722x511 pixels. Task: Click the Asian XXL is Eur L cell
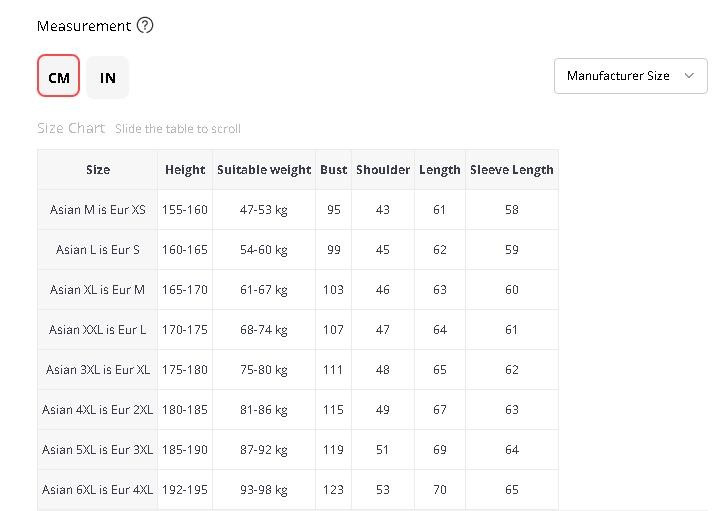[x=98, y=330]
